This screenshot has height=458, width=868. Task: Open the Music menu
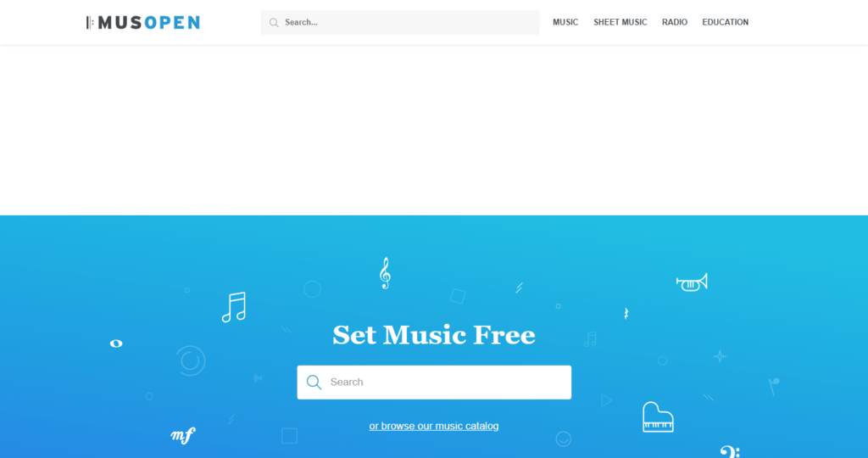[565, 22]
